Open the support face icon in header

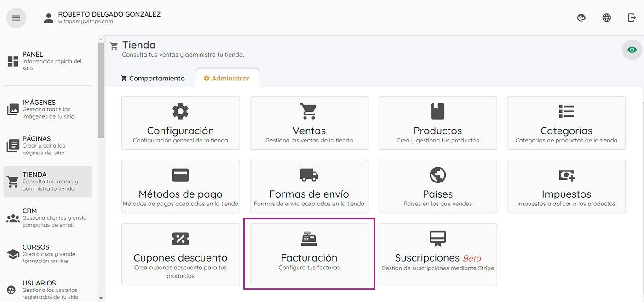click(x=581, y=18)
